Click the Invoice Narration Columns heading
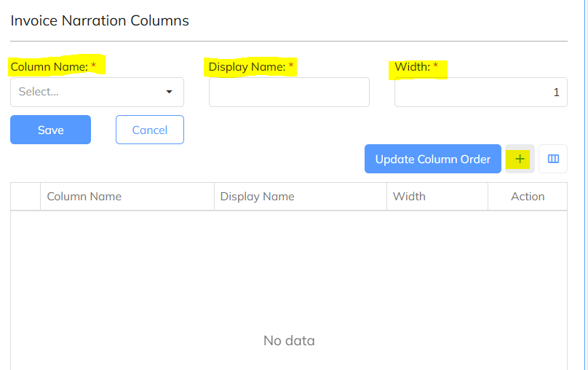 click(x=100, y=20)
